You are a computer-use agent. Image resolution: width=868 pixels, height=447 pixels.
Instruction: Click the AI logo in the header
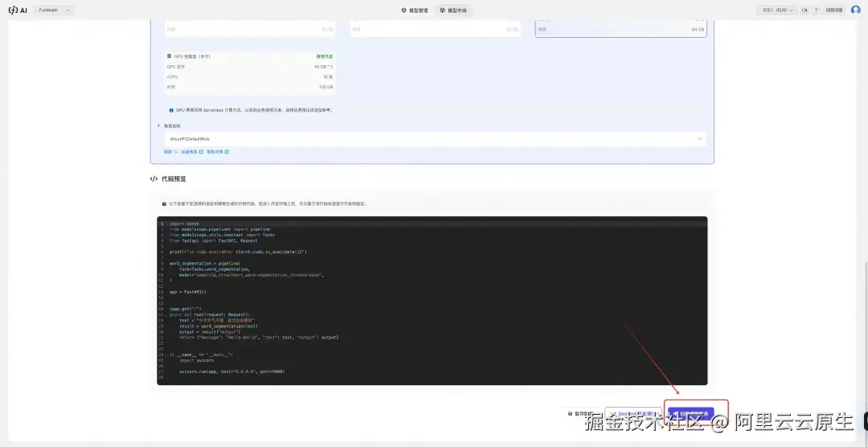[x=17, y=10]
